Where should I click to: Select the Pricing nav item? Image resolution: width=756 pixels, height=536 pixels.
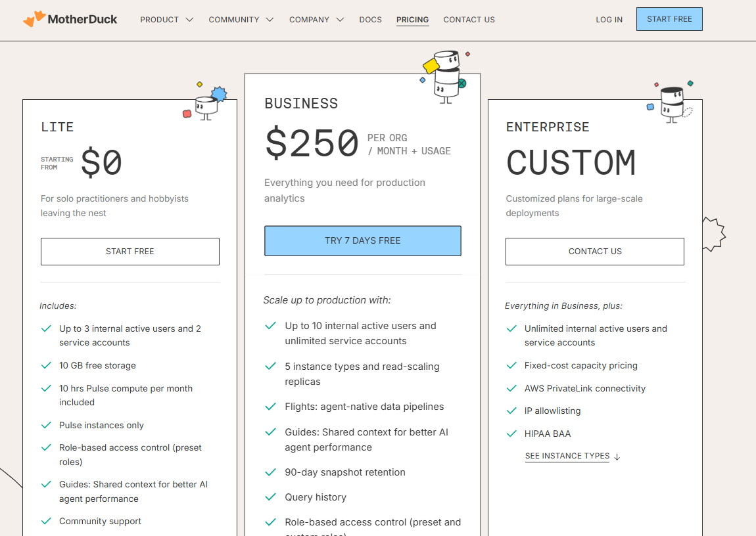pyautogui.click(x=412, y=20)
